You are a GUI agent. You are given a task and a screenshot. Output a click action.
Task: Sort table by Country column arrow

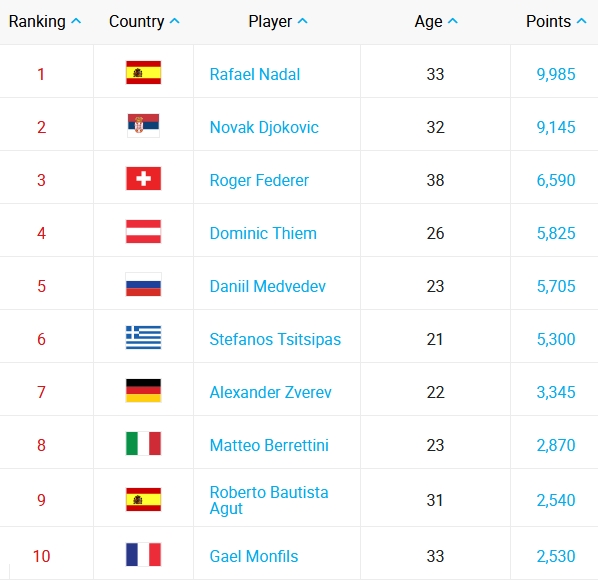(x=175, y=21)
